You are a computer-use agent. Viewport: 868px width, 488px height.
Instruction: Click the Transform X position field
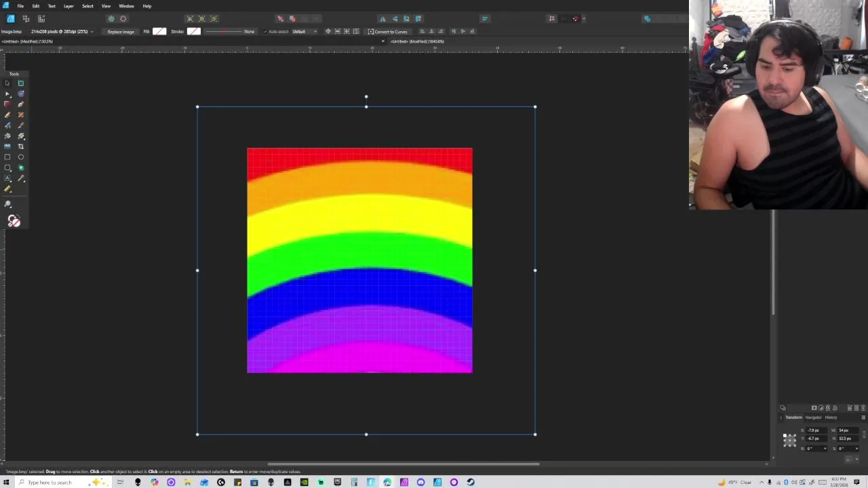[816, 430]
